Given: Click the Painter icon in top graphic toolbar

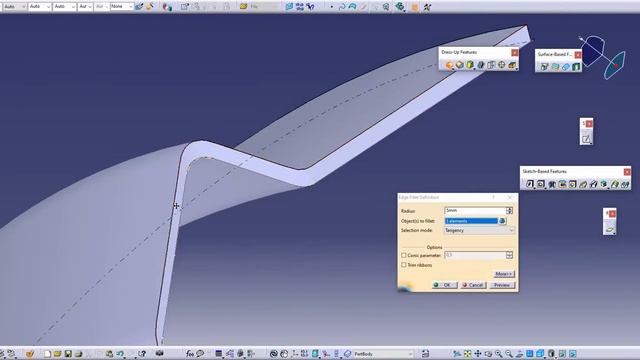Looking at the screenshot, I should 139,7.
